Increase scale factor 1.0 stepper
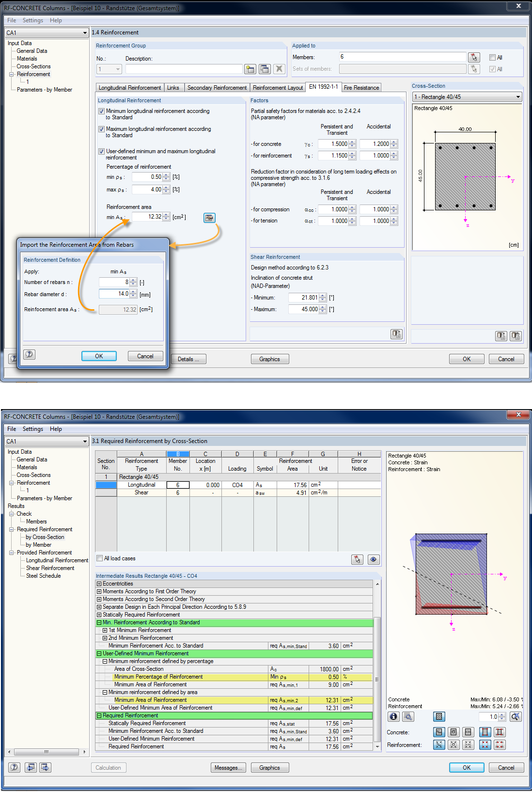 coord(502,714)
